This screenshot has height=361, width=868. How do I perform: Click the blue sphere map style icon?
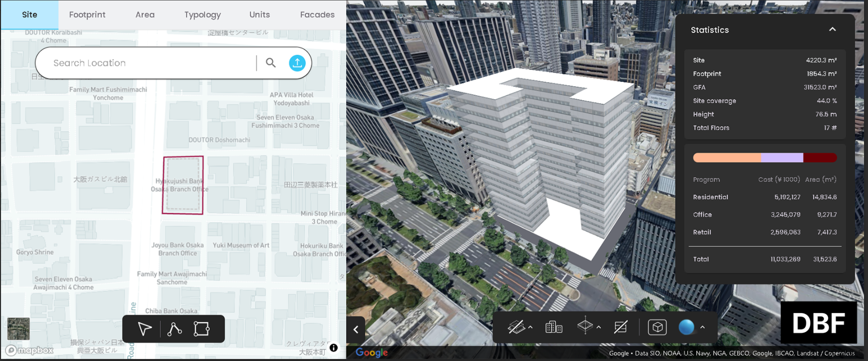pyautogui.click(x=687, y=327)
